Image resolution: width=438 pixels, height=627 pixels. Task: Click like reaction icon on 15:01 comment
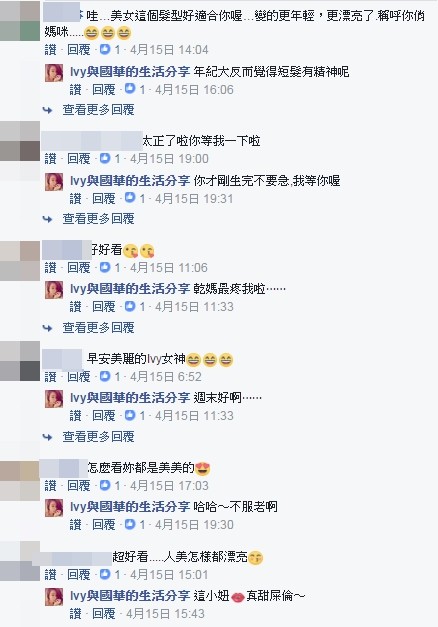coord(105,575)
